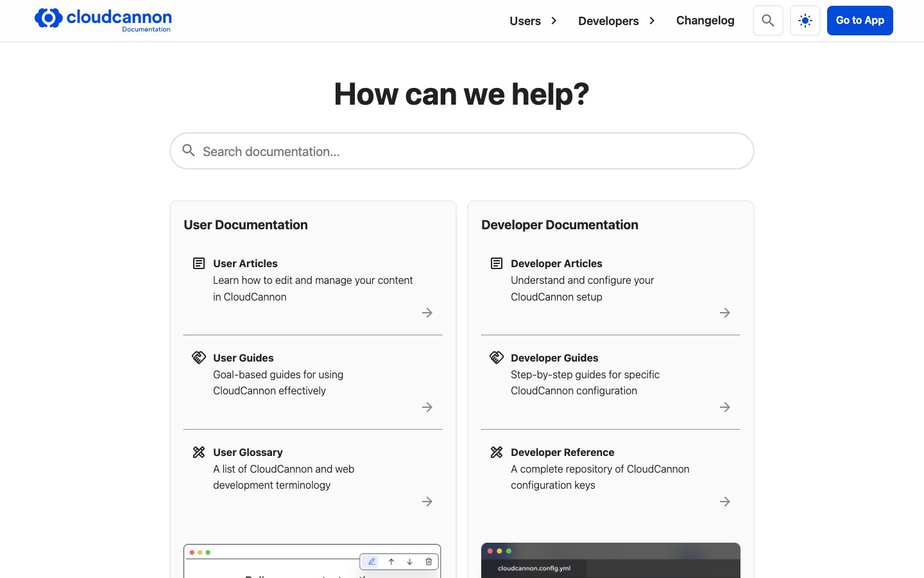Click the User Glossary tools icon

[199, 452]
